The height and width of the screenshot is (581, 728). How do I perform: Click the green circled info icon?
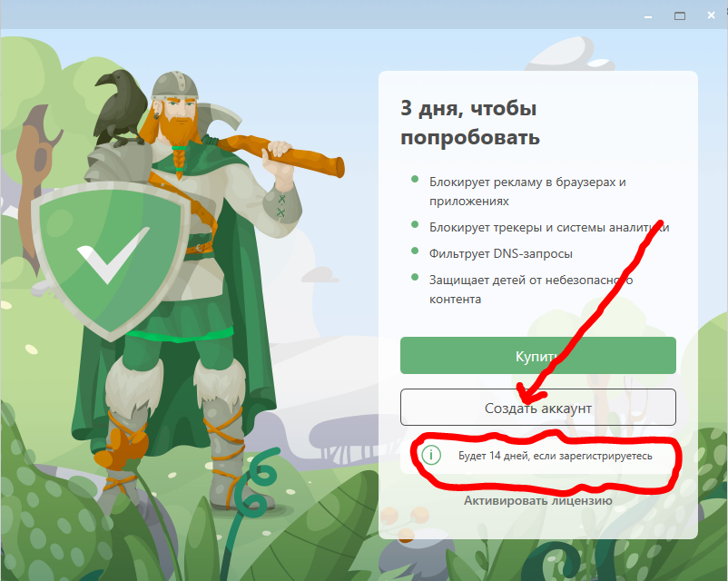431,455
